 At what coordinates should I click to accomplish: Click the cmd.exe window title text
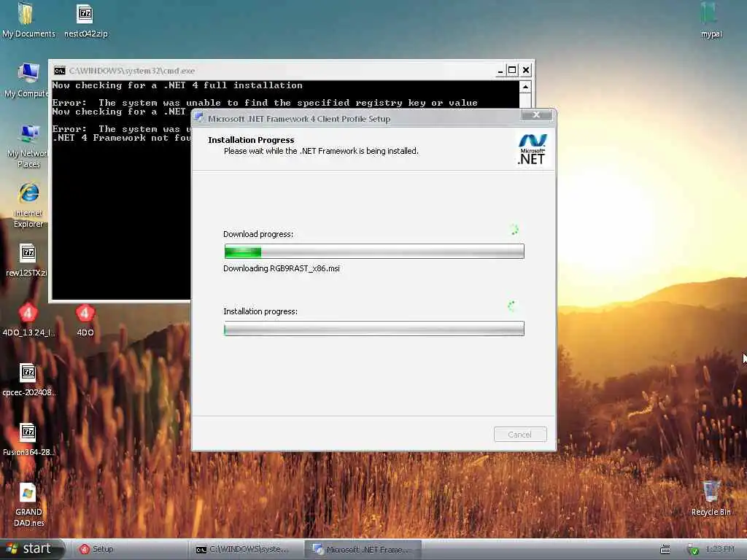coord(132,71)
